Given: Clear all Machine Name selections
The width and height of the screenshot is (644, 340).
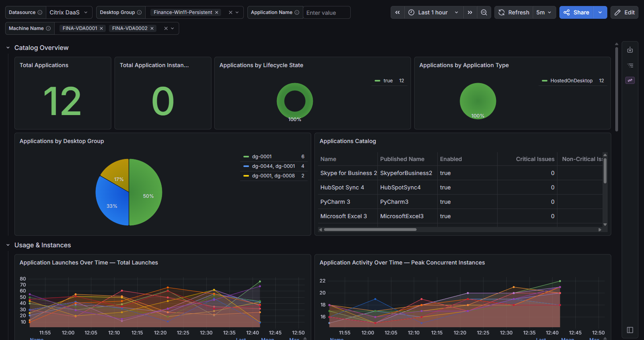Looking at the screenshot, I should [x=166, y=28].
